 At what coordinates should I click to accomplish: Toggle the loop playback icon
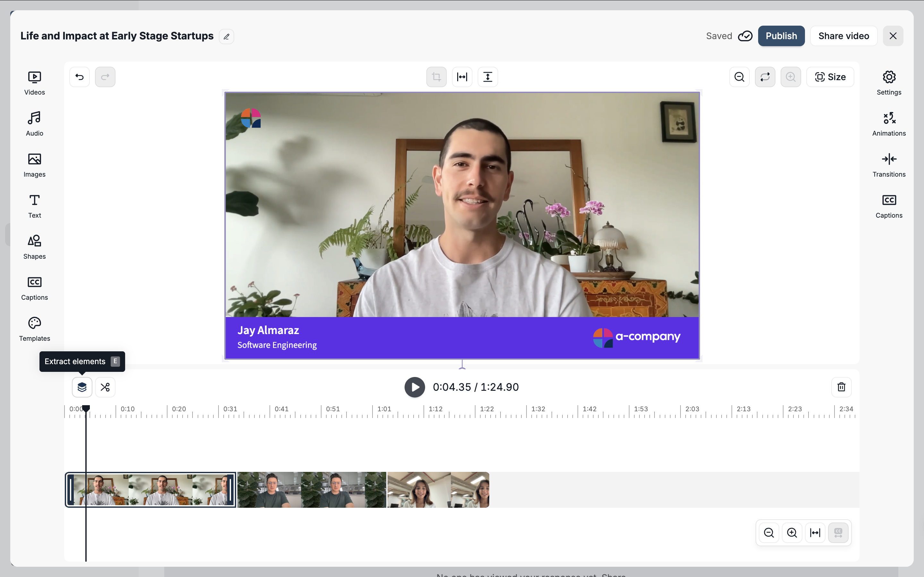click(765, 77)
